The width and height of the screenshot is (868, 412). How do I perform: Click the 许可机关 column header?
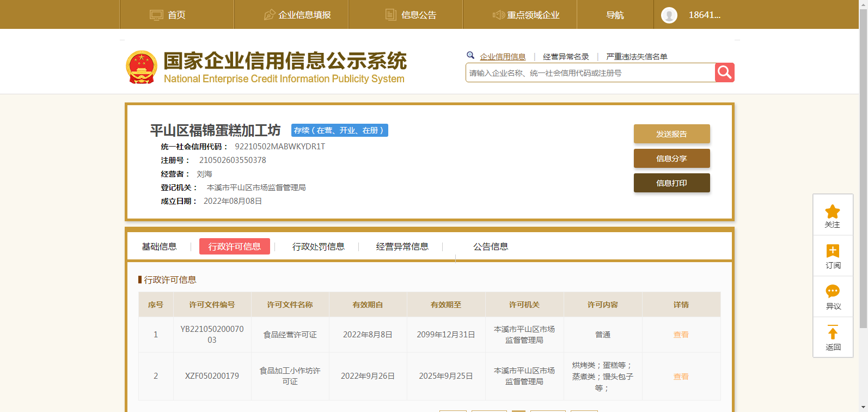click(x=524, y=305)
